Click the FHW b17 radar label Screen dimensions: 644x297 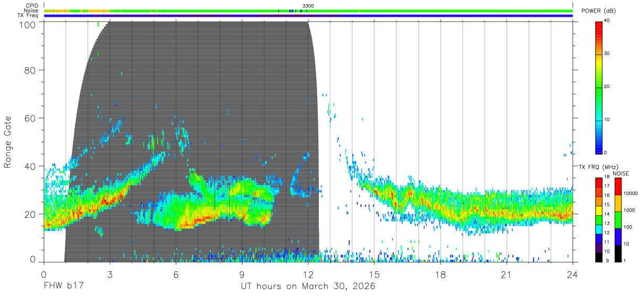click(x=63, y=286)
